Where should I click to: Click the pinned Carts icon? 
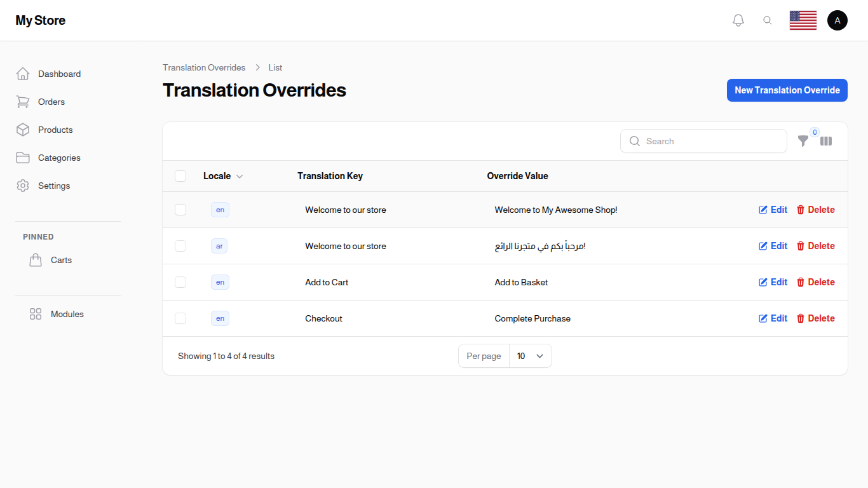36,259
